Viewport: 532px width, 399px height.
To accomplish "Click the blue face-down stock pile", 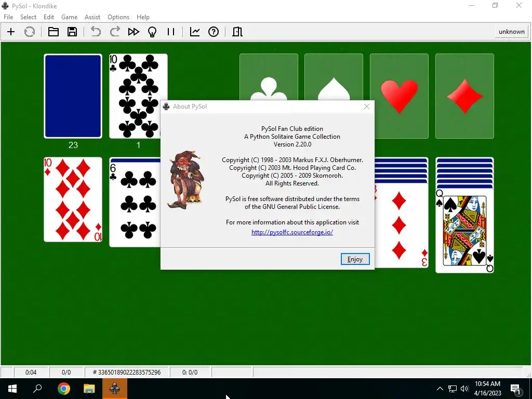I will point(73,96).
